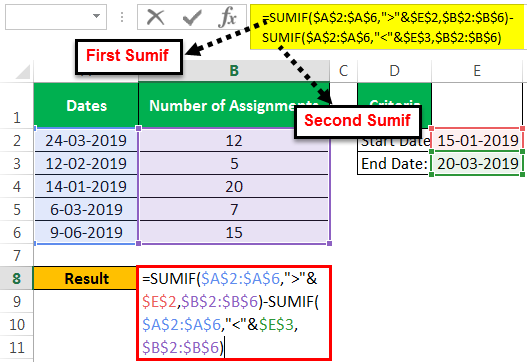This screenshot has height=362, width=527.
Task: Click the First Sumif callout label
Action: [x=128, y=56]
